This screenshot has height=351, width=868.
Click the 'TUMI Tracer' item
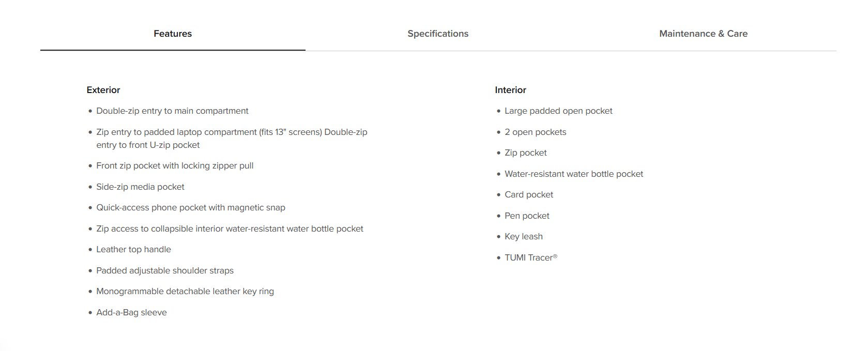coord(531,257)
